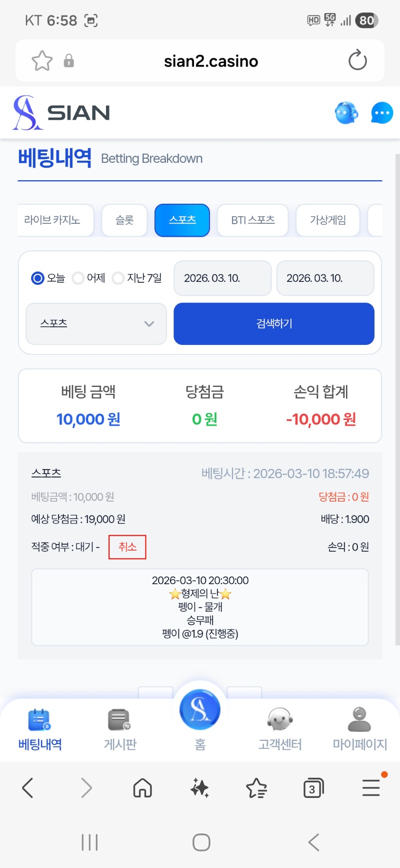Open the end date picker field

click(325, 278)
